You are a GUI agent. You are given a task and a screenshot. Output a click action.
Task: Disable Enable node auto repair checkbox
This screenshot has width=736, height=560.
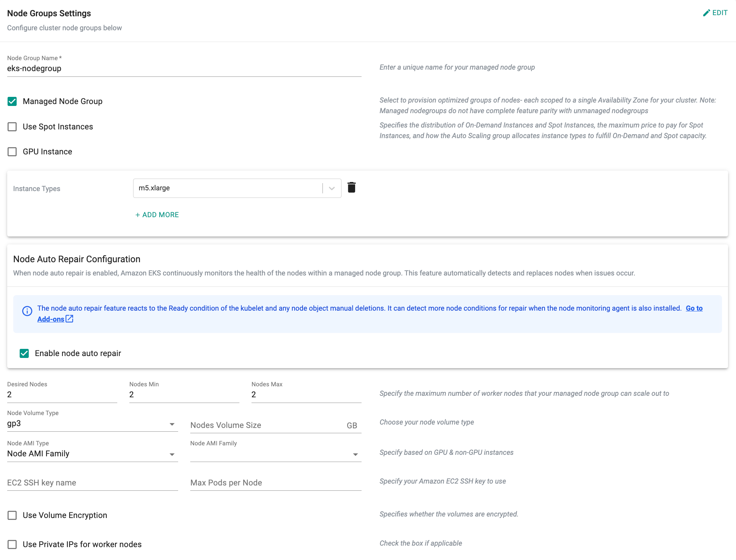point(24,353)
